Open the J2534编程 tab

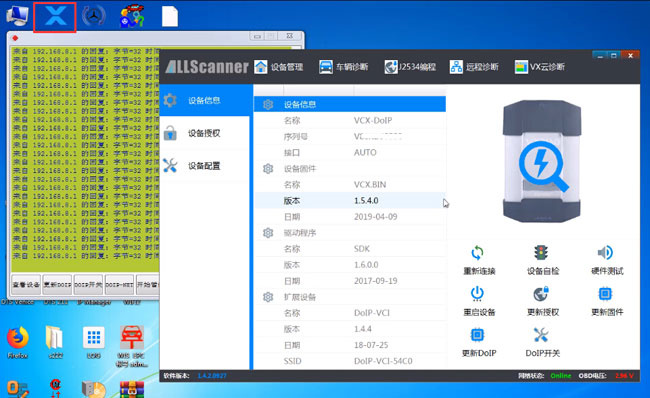[x=410, y=67]
